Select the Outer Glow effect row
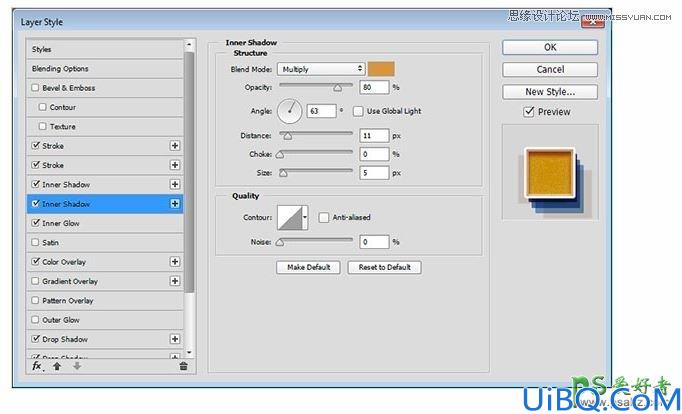This screenshot has height=414, width=682. tap(104, 320)
